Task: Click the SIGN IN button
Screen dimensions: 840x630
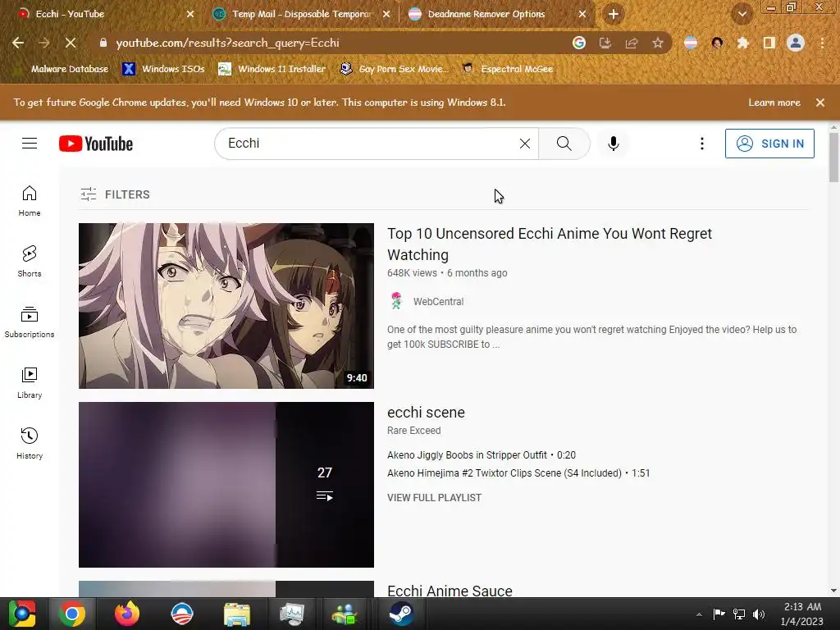Action: coord(769,144)
